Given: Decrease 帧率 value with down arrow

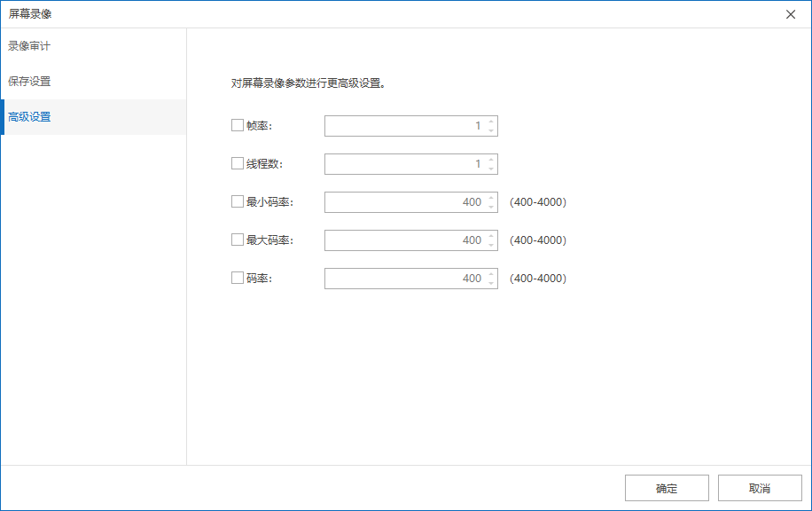Looking at the screenshot, I should (491, 130).
